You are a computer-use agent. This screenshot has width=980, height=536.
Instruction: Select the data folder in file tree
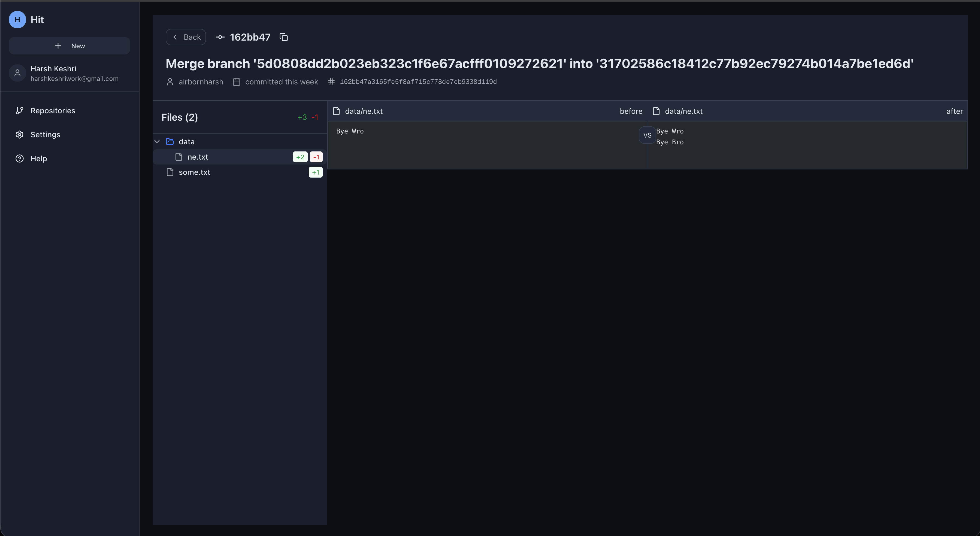click(186, 141)
